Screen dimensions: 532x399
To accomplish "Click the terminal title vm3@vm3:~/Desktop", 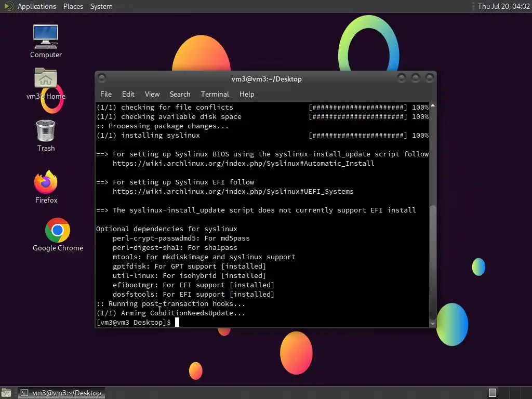I will point(267,79).
